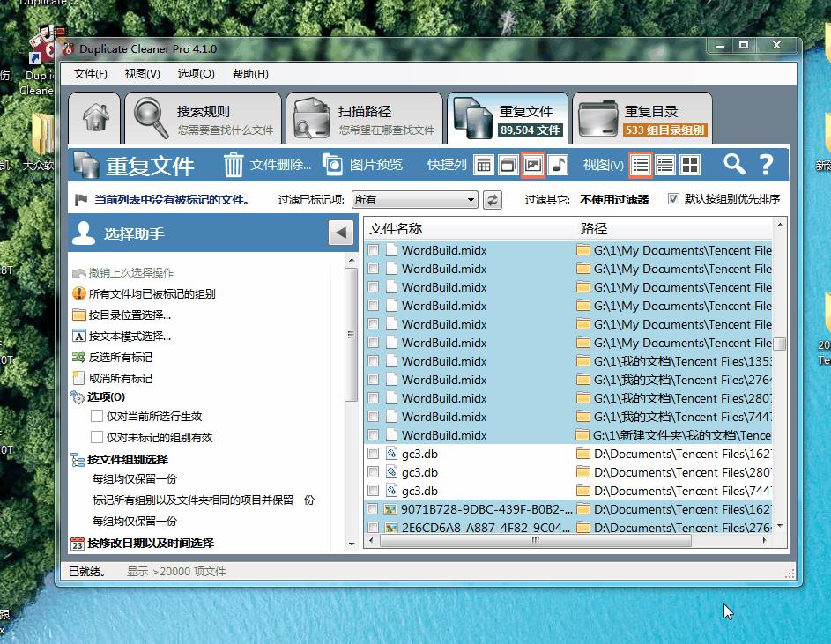The width and height of the screenshot is (831, 644).
Task: Check the last WordBuild.midx row checkbox
Action: coord(374,435)
